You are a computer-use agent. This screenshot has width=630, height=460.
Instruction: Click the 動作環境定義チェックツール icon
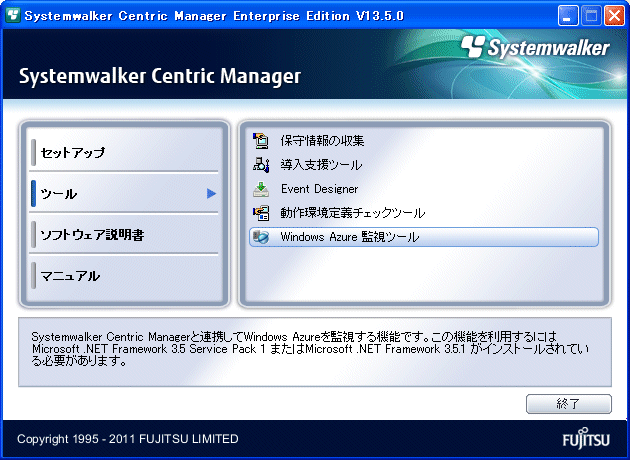point(260,213)
